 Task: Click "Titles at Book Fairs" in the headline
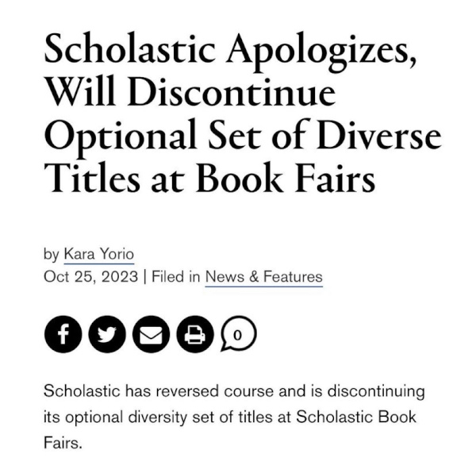209,180
